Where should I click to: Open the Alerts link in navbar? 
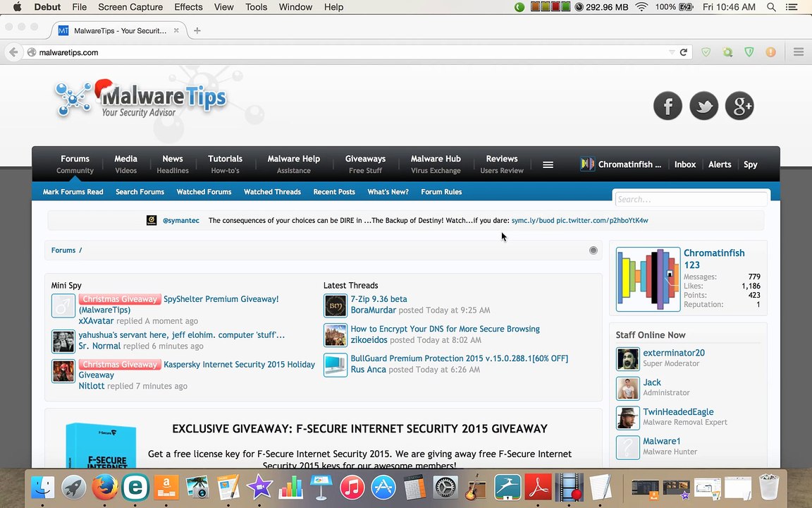(x=720, y=164)
